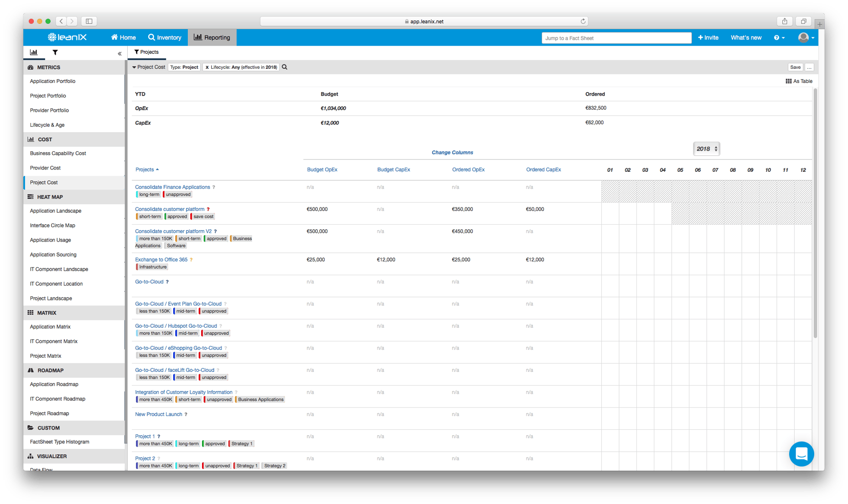Screen dimensions: 848x504
Task: Switch to the reports chart icon tab in sidebar
Action: coord(34,52)
